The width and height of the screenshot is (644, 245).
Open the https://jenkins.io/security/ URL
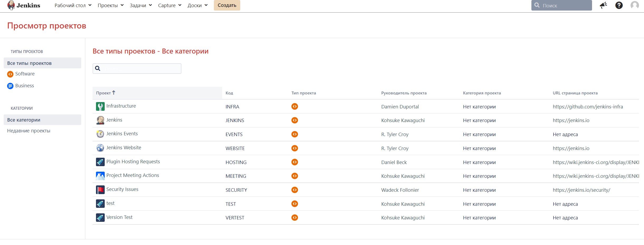click(581, 190)
